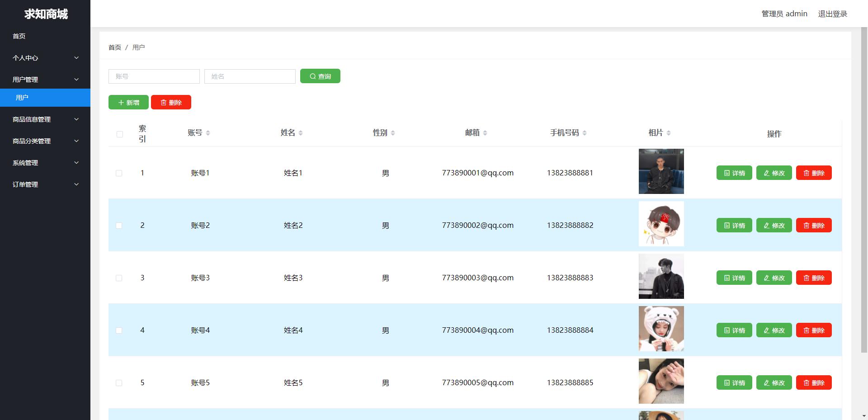Toggle the select-all checkbox in table header
This screenshot has height=420, width=868.
(x=120, y=134)
